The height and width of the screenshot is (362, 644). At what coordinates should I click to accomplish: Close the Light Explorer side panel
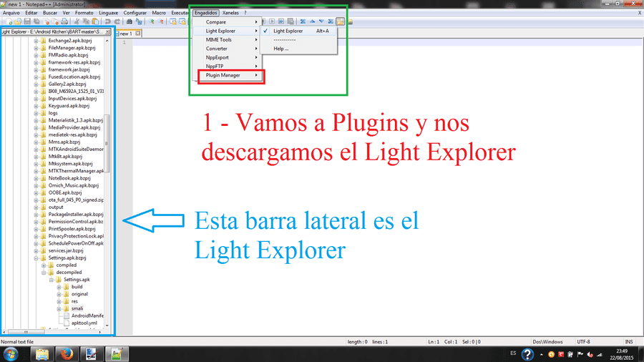point(107,31)
